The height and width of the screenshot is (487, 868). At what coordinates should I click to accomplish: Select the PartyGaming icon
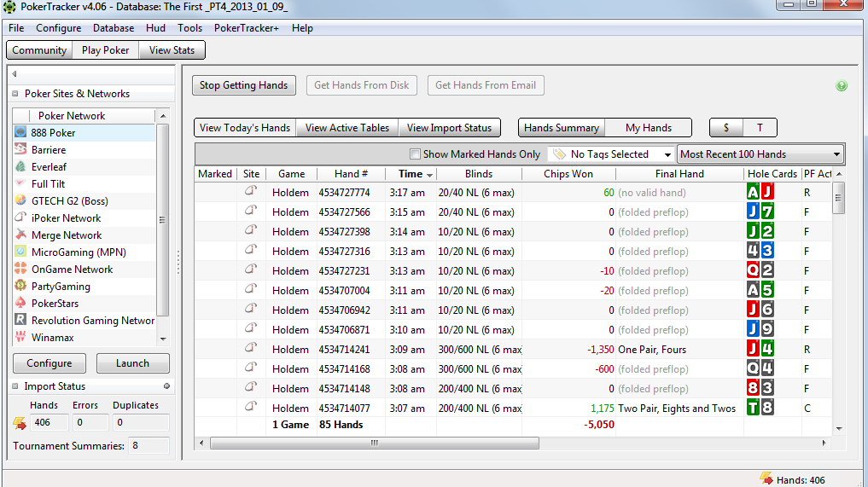[x=20, y=286]
